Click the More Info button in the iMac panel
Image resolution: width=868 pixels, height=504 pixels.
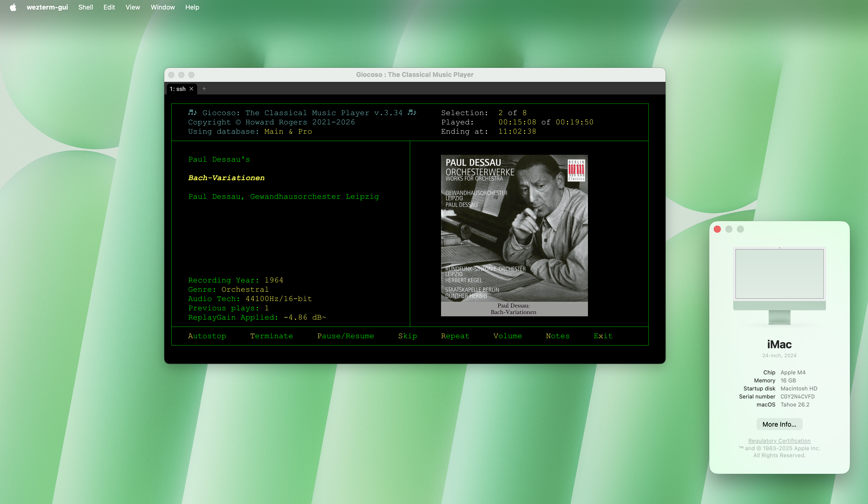780,424
